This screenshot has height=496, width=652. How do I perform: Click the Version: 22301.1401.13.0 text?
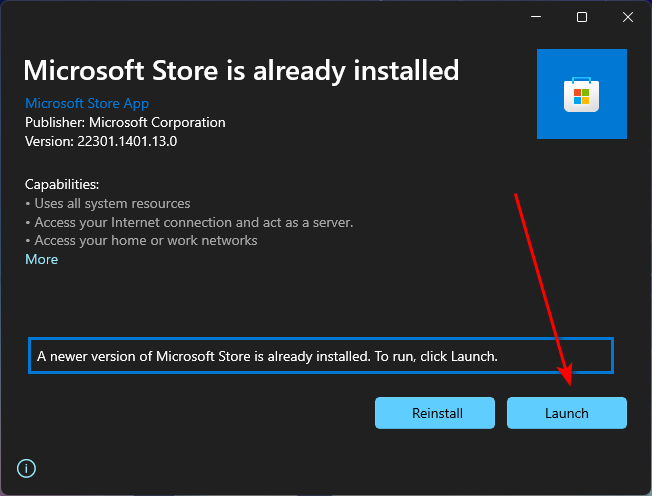(x=101, y=141)
